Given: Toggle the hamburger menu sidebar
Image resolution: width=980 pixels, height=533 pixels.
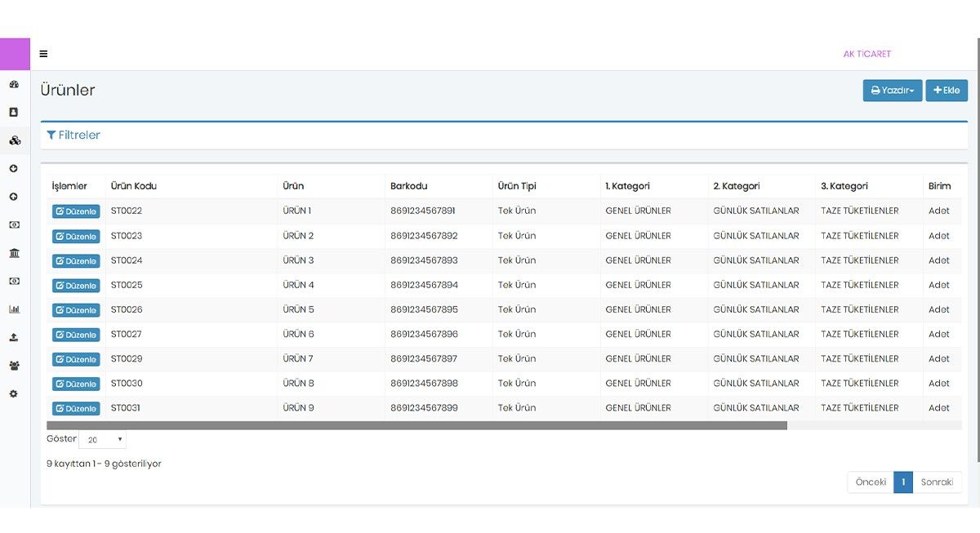Looking at the screenshot, I should (x=43, y=54).
